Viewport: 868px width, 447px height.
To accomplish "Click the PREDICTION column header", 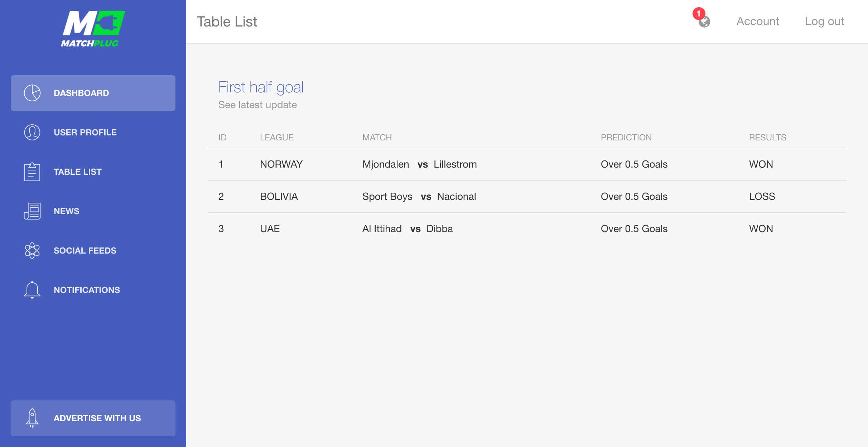I will coord(626,138).
